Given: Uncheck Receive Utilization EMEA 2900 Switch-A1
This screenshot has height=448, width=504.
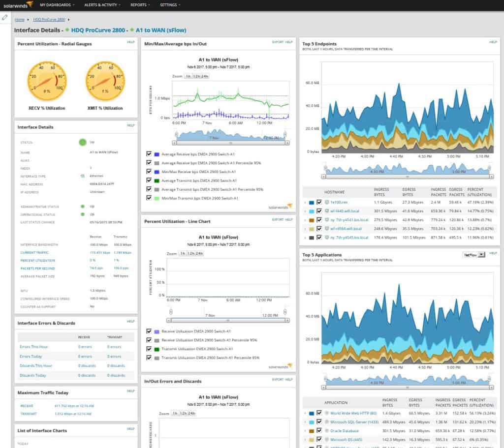Looking at the screenshot, I should (149, 331).
